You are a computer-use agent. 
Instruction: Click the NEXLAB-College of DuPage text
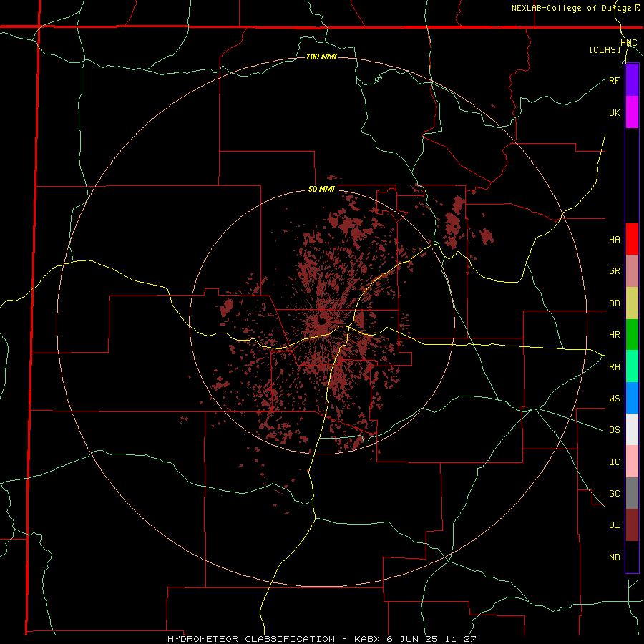point(572,8)
